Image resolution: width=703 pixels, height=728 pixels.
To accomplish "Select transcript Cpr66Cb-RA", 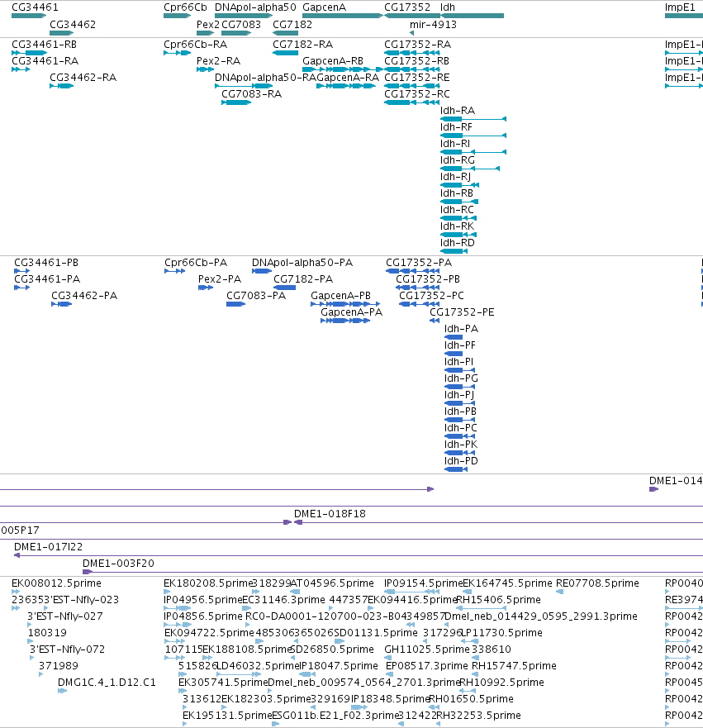I will click(x=178, y=53).
